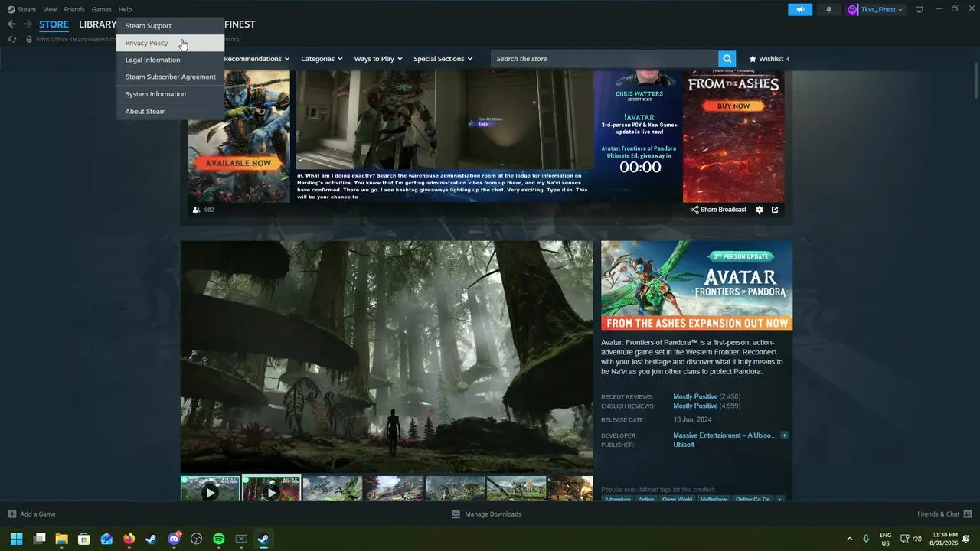Screen dimensions: 980x551
Task: Open the Steam announcements megaphone button
Action: click(x=800, y=9)
